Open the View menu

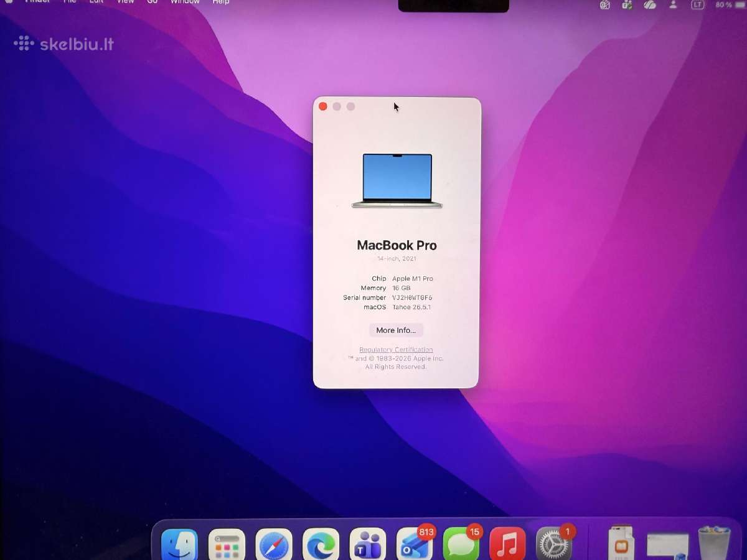(x=125, y=2)
